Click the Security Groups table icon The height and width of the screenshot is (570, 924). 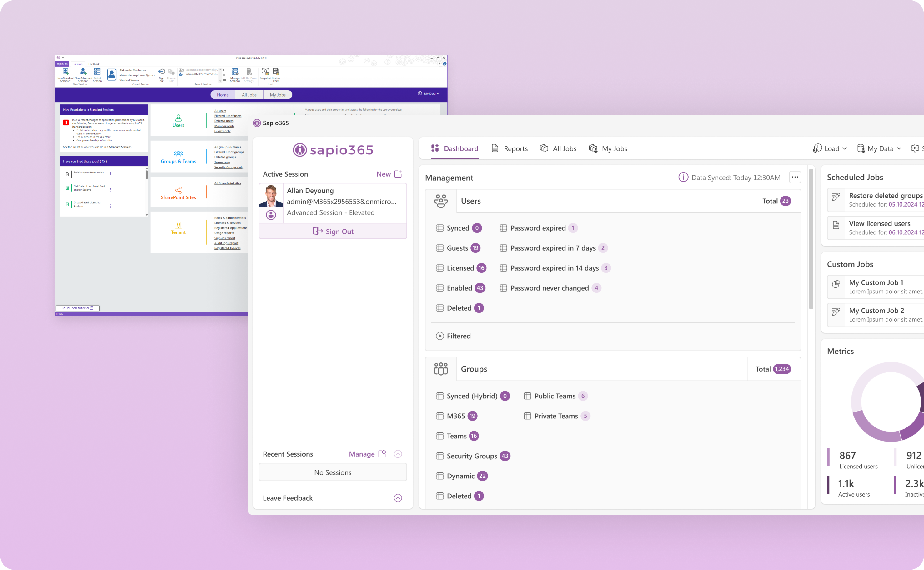[439, 456]
